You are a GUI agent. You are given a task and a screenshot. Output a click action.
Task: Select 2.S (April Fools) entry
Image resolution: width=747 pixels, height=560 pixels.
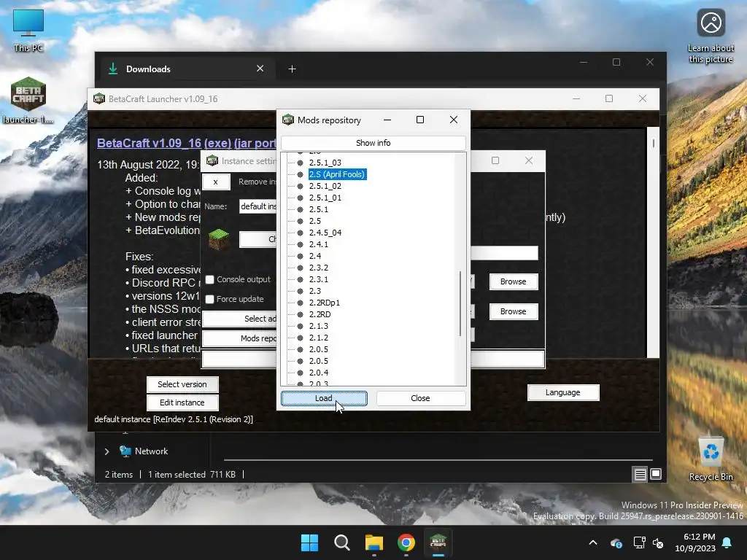click(x=337, y=174)
